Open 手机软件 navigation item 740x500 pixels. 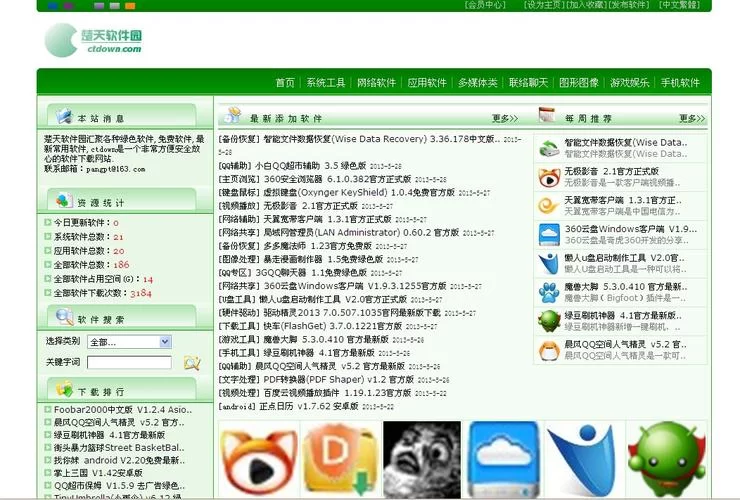680,83
